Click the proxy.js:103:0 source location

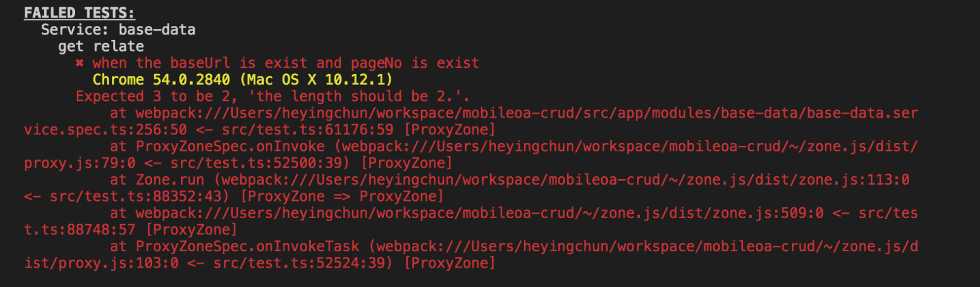point(101,263)
